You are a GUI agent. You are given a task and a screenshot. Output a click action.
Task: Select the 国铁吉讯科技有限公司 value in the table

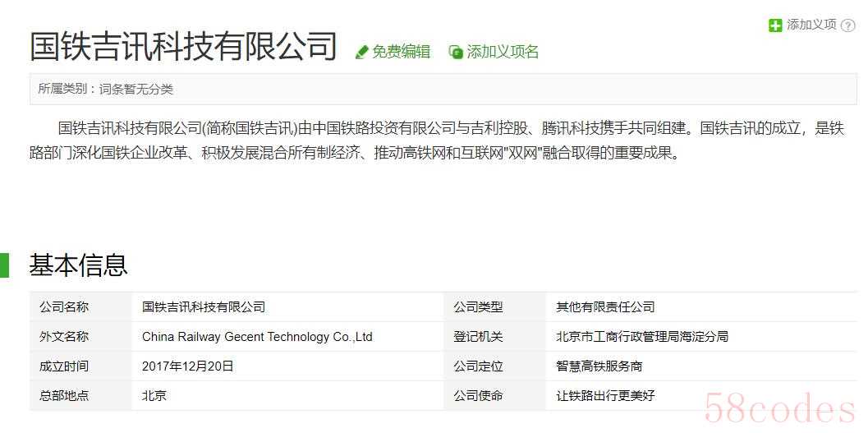(x=204, y=306)
